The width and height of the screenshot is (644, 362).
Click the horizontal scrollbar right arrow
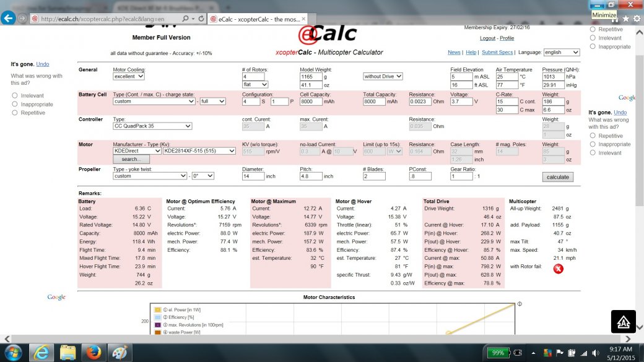point(628,338)
